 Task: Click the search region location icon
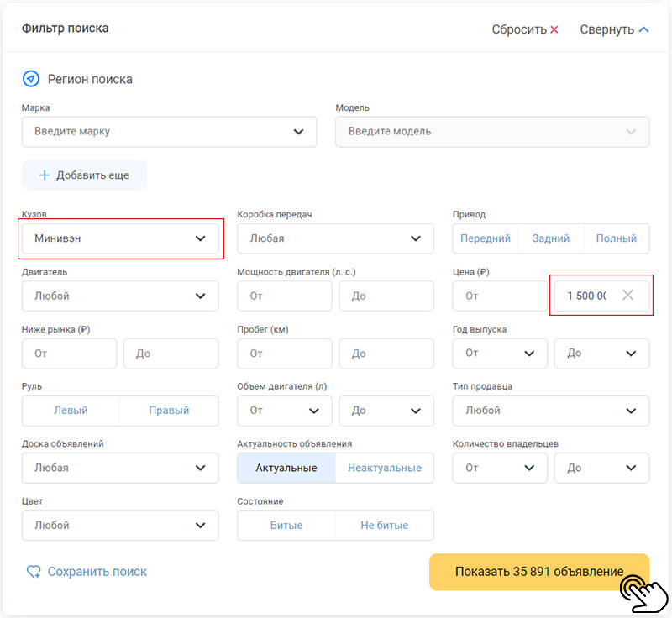31,79
